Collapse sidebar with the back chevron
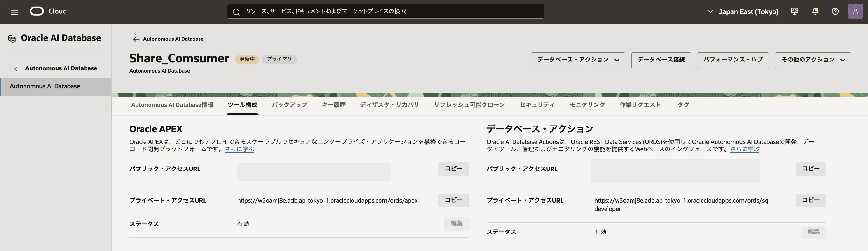868x251 pixels. point(16,68)
